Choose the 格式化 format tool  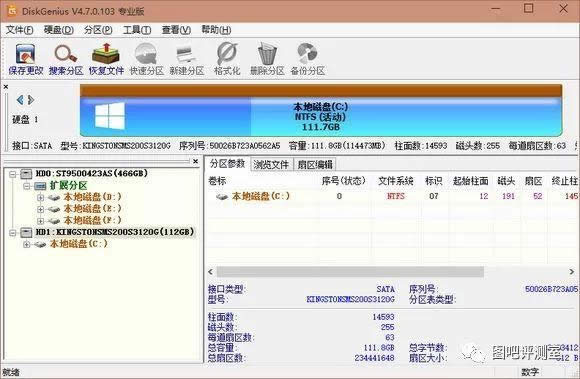(x=227, y=59)
